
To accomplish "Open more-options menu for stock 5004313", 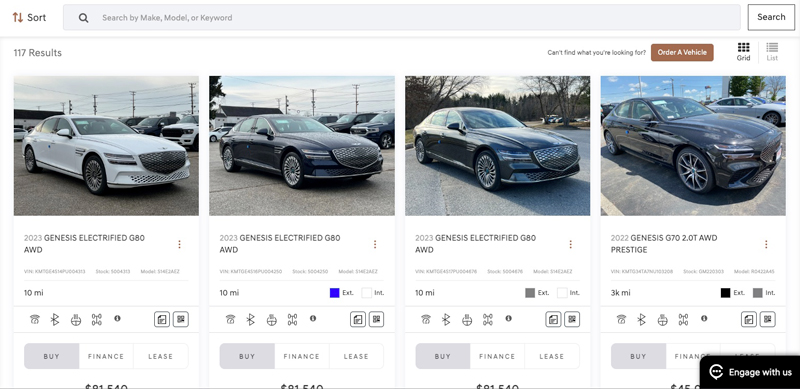I will pos(179,244).
